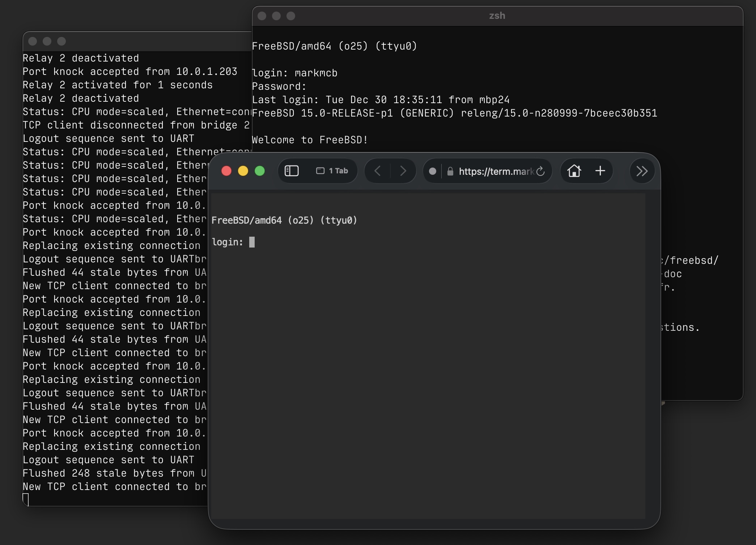
Task: Go forward with the right arrow
Action: [403, 171]
